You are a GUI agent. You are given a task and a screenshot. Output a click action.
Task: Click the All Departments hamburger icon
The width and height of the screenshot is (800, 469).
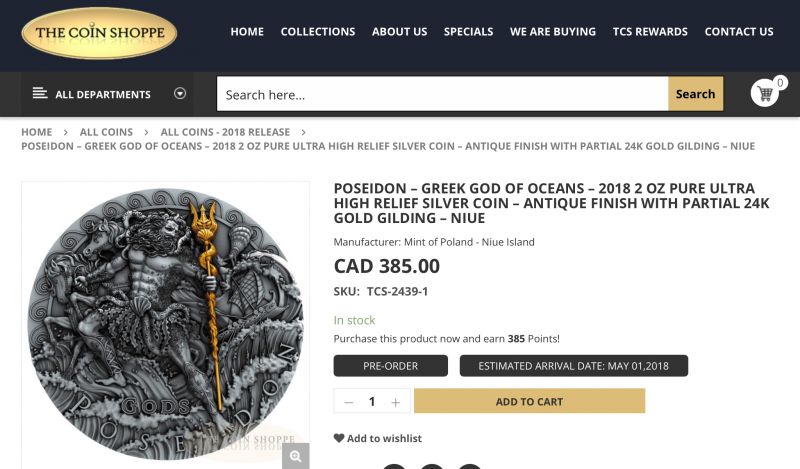40,94
